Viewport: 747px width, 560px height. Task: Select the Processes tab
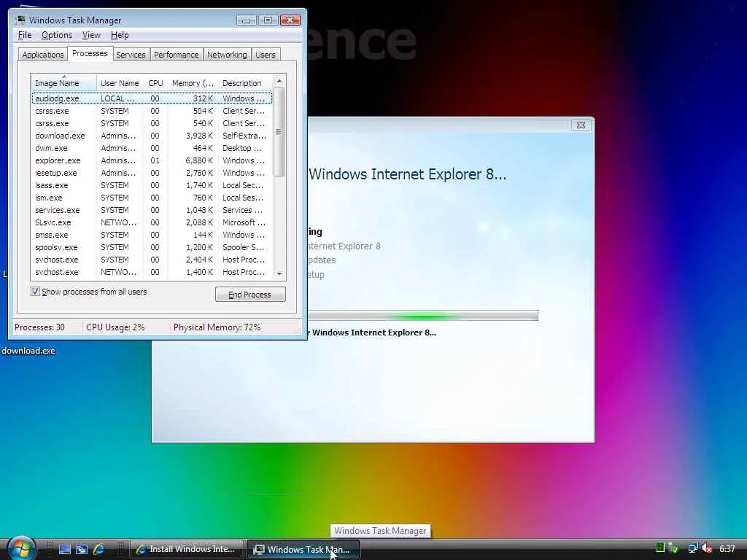(x=90, y=53)
